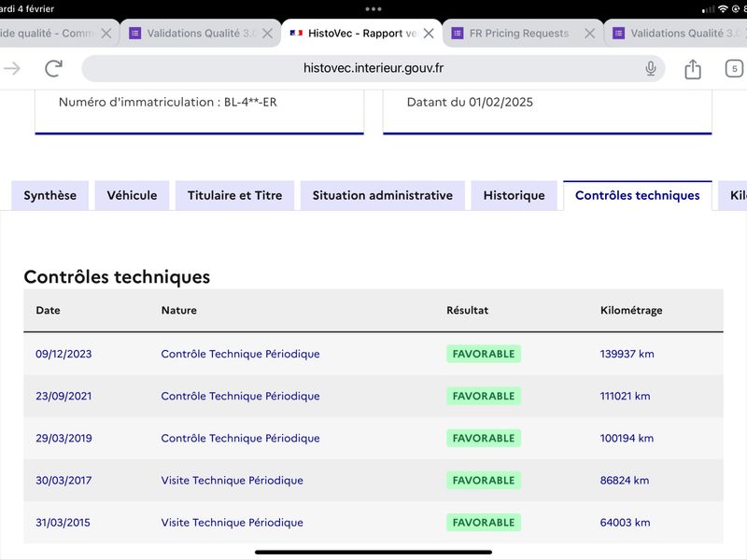Image resolution: width=747 pixels, height=560 pixels.
Task: Tap the multitasking three-dots at top
Action: 373,9
